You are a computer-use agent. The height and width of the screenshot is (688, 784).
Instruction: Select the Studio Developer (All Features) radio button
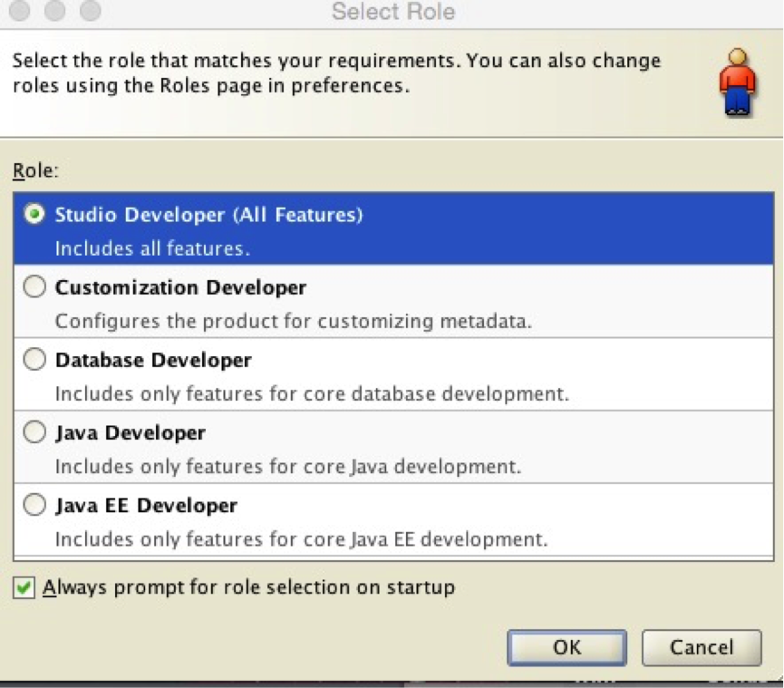34,214
